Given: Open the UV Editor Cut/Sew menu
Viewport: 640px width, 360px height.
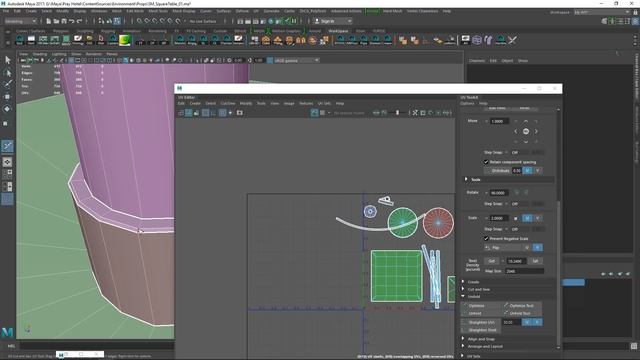Looking at the screenshot, I should coord(228,103).
